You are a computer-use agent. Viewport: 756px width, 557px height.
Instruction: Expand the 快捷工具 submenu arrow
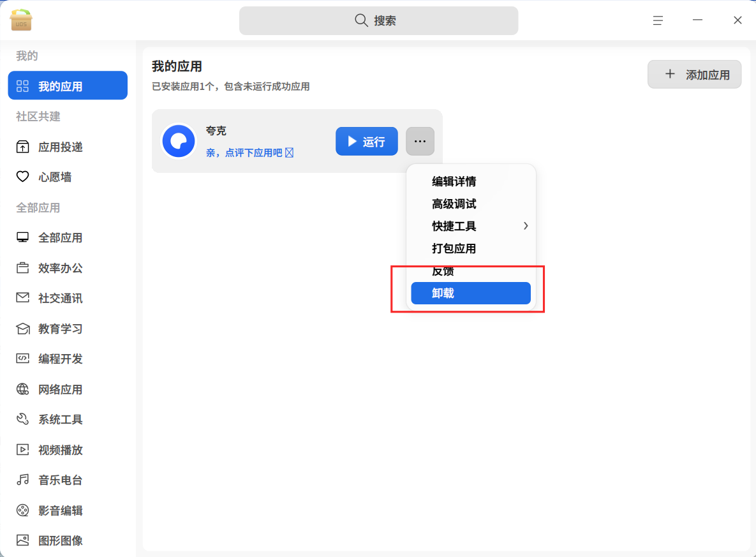click(526, 226)
